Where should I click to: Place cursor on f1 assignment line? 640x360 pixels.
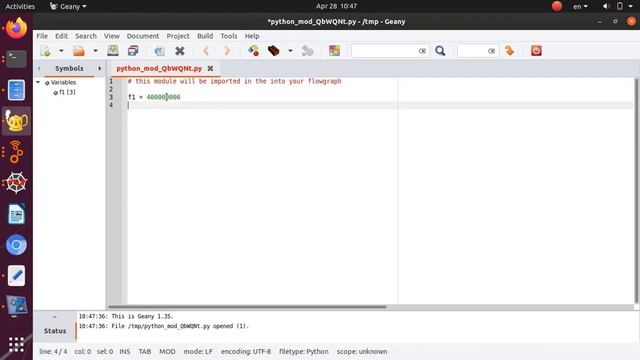[x=154, y=97]
